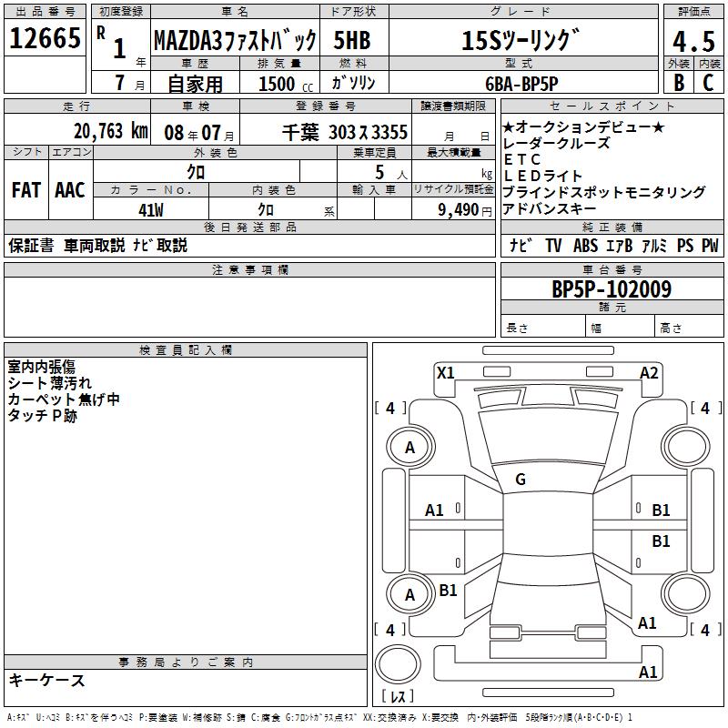This screenshot has height=728, width=728.
Task: Click the mileage 20,763 km
Action: (111, 131)
